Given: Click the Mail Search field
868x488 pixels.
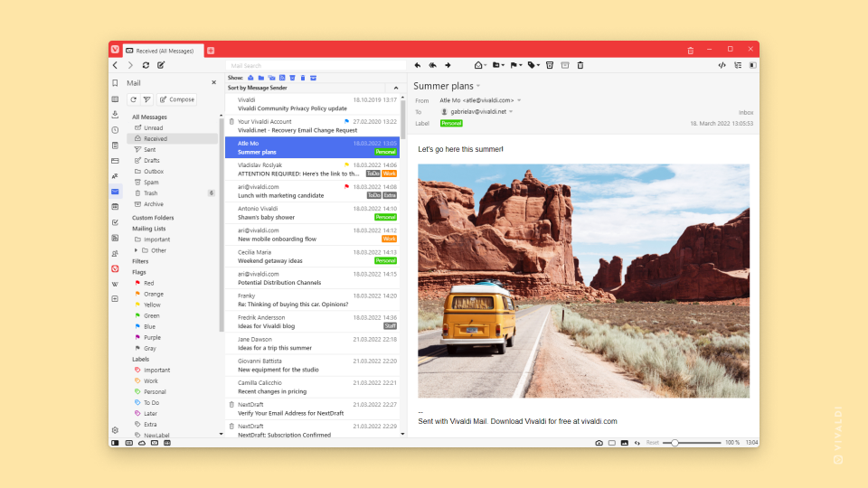Looking at the screenshot, I should click(x=316, y=65).
